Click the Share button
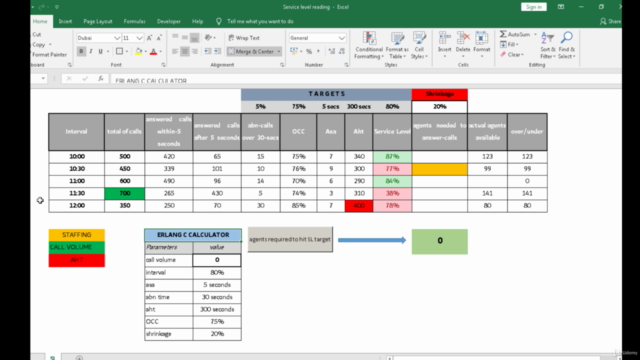640x360 pixels. (611, 22)
